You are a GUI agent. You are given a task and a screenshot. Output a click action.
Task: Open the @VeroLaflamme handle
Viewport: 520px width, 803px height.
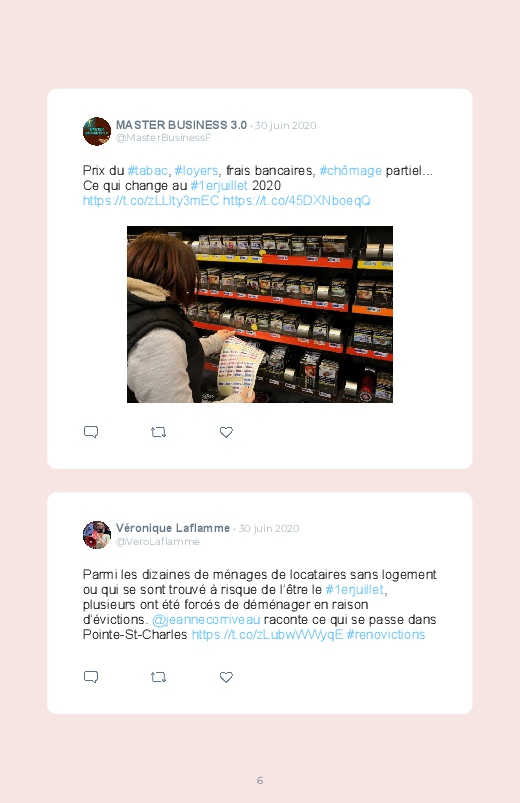point(158,542)
